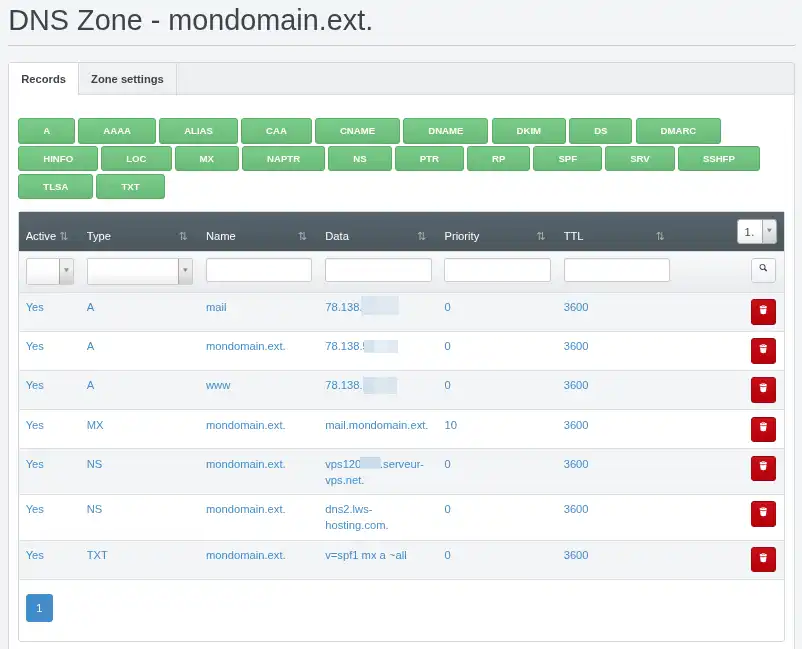Delete the www A record
The image size is (802, 649).
[763, 390]
